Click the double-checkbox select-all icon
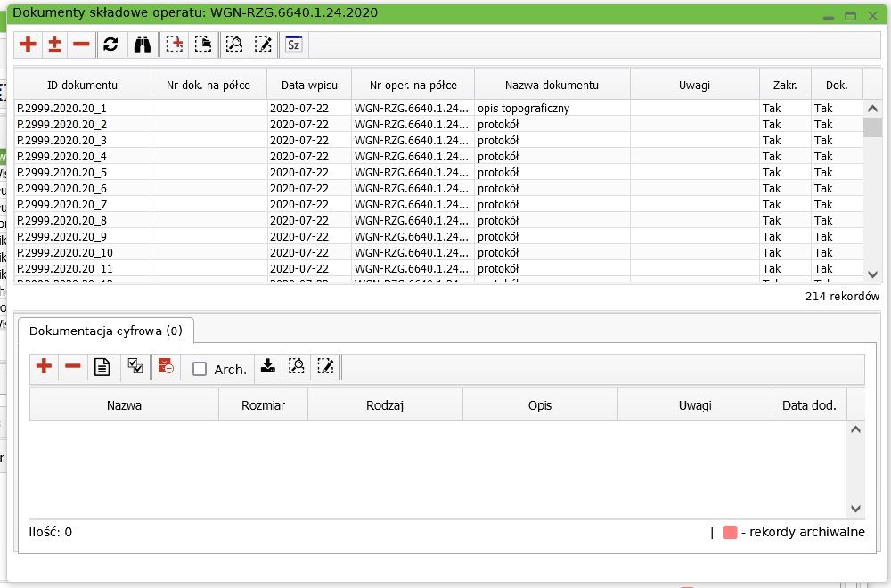 coord(135,366)
